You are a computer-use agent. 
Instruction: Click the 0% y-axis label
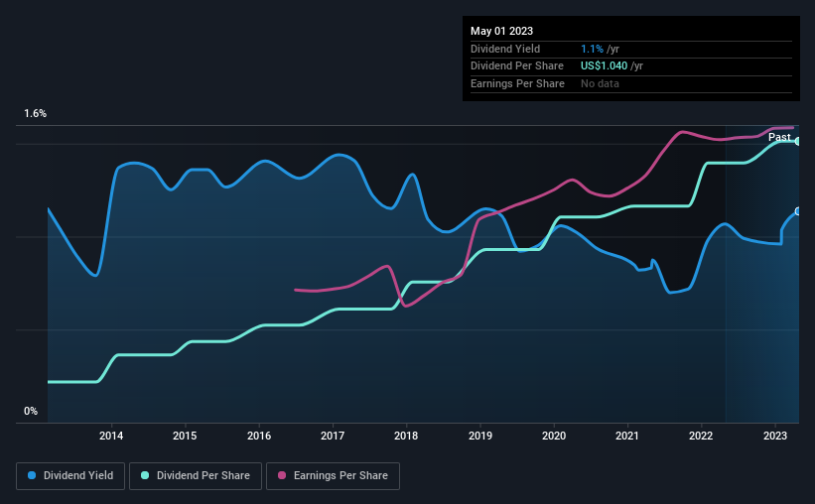point(31,411)
